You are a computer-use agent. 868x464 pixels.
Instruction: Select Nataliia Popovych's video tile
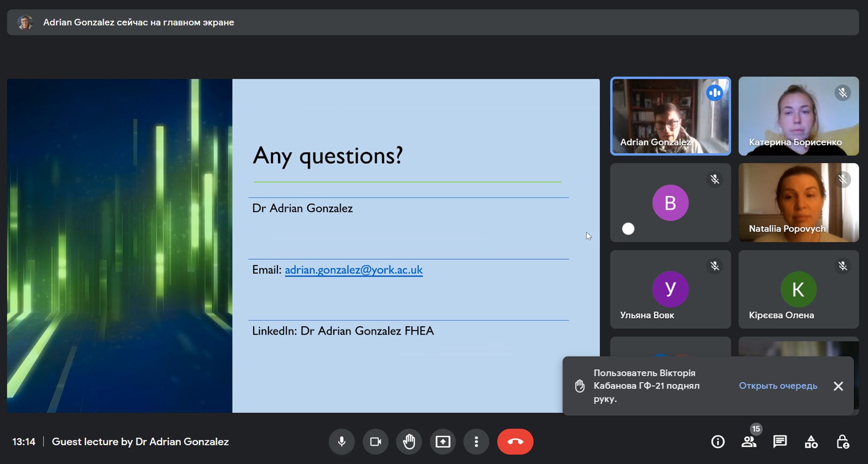798,202
